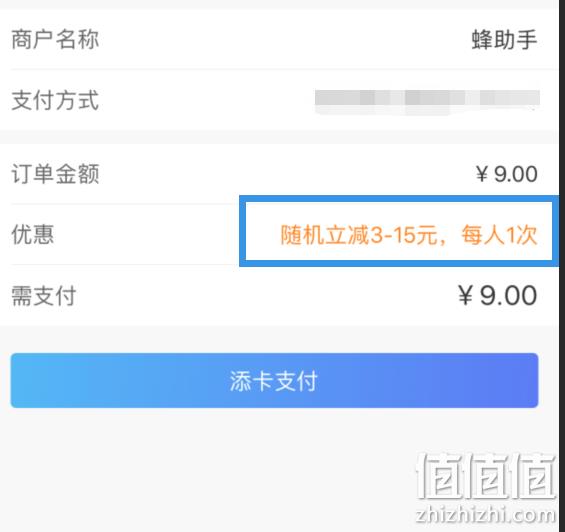Tap the bold ¥9.00 amount due

498,295
